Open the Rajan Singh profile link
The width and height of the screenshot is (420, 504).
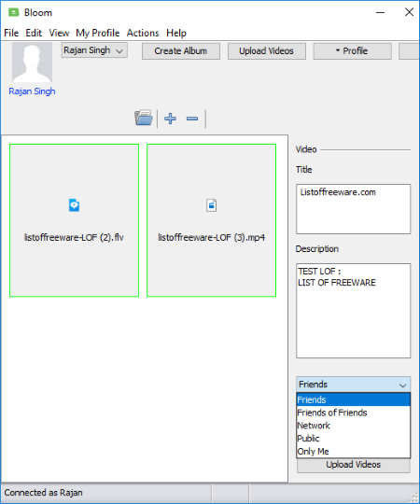(x=32, y=91)
